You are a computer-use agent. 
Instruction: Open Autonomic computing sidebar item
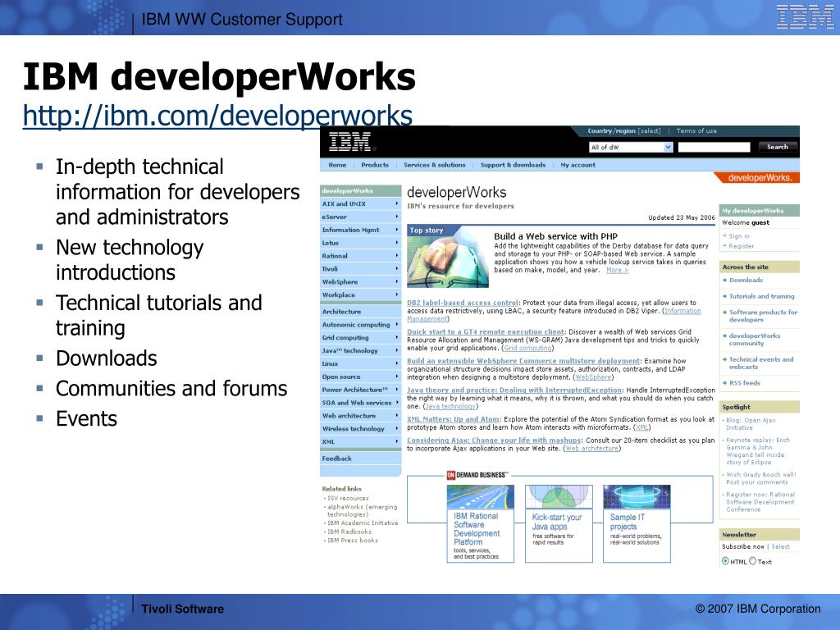click(x=361, y=325)
